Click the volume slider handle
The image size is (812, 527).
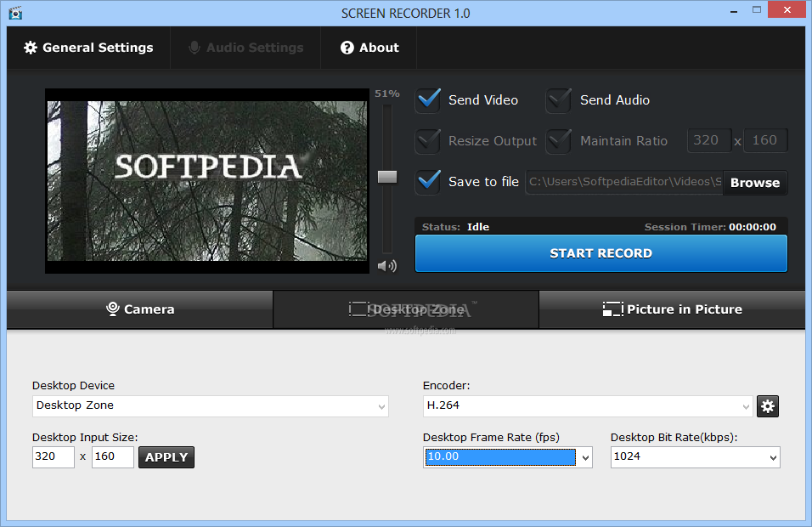coord(386,177)
